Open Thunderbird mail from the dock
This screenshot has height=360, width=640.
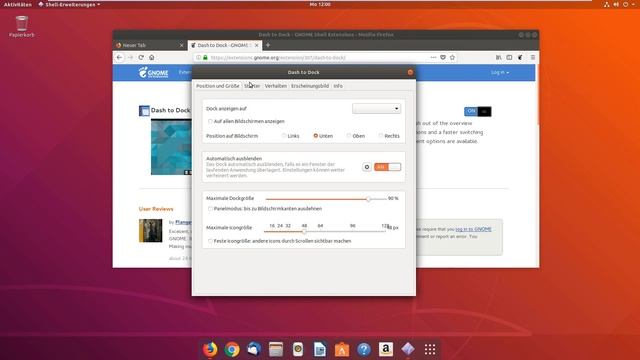[254, 349]
